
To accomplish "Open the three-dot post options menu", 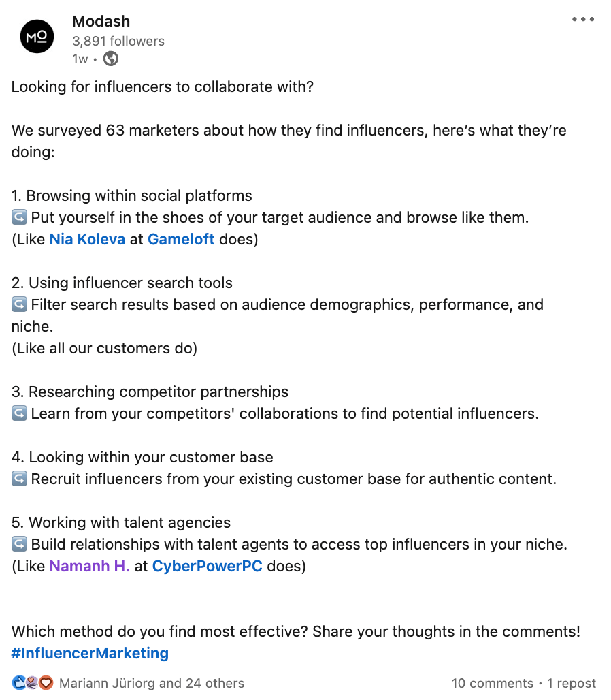I will click(x=583, y=19).
